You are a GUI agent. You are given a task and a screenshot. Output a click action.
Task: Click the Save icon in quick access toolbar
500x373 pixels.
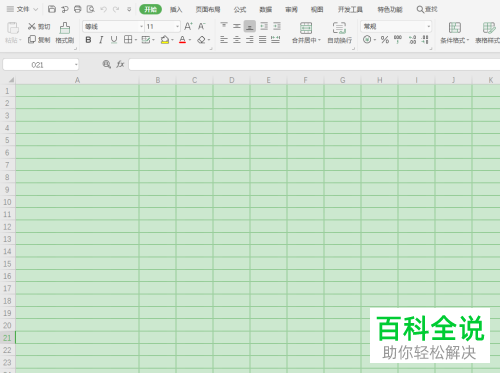click(x=52, y=9)
